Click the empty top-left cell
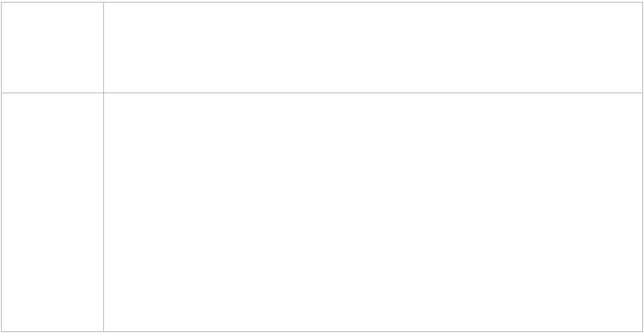 point(53,48)
